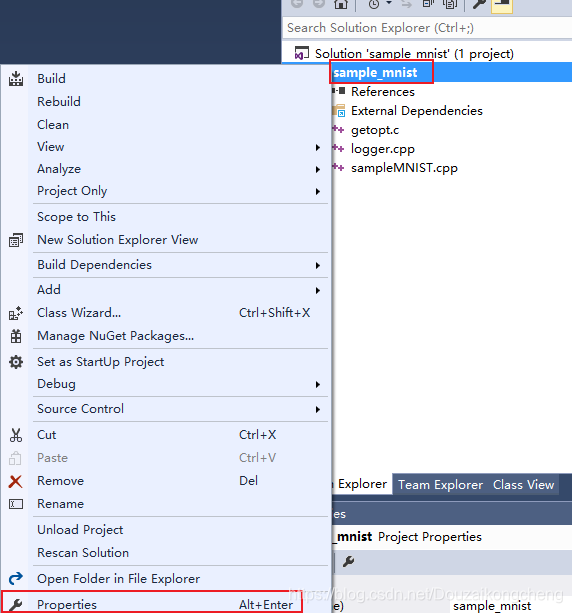This screenshot has width=572, height=613.
Task: Select sampleMNIST.cpp in the solution tree
Action: click(404, 168)
